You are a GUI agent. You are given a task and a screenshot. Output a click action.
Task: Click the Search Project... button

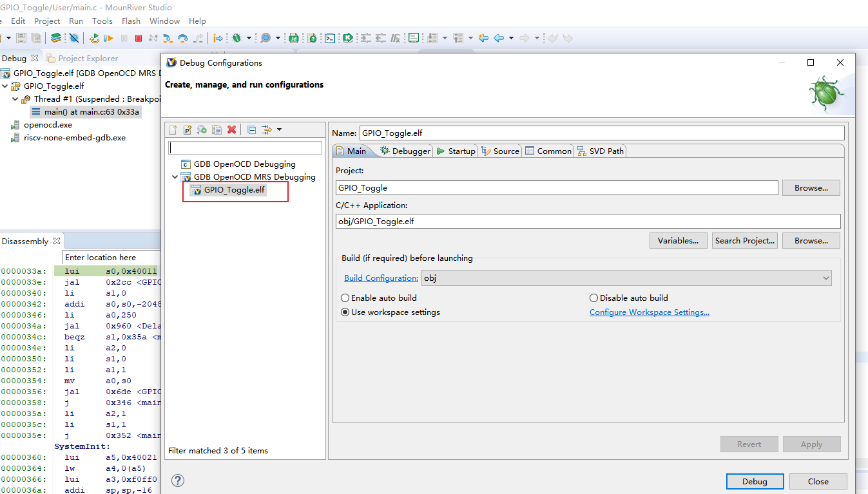745,240
